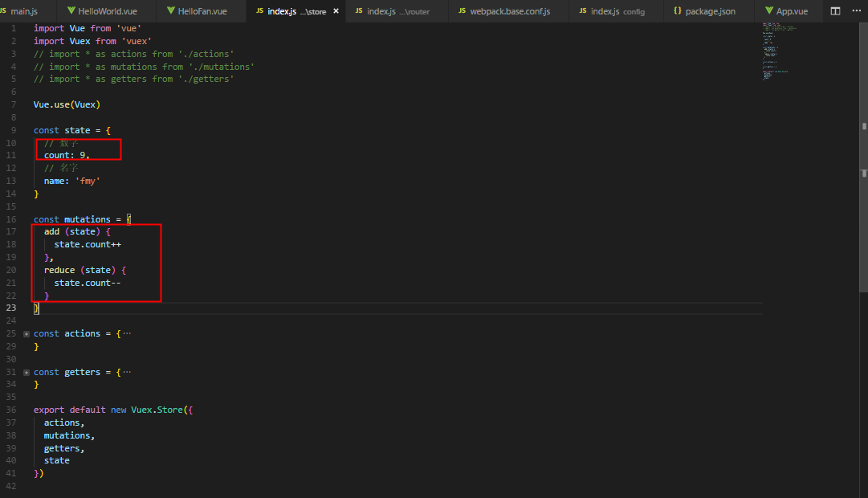Click the vertical scrollbar thumb
The height and width of the screenshot is (498, 868).
863,158
